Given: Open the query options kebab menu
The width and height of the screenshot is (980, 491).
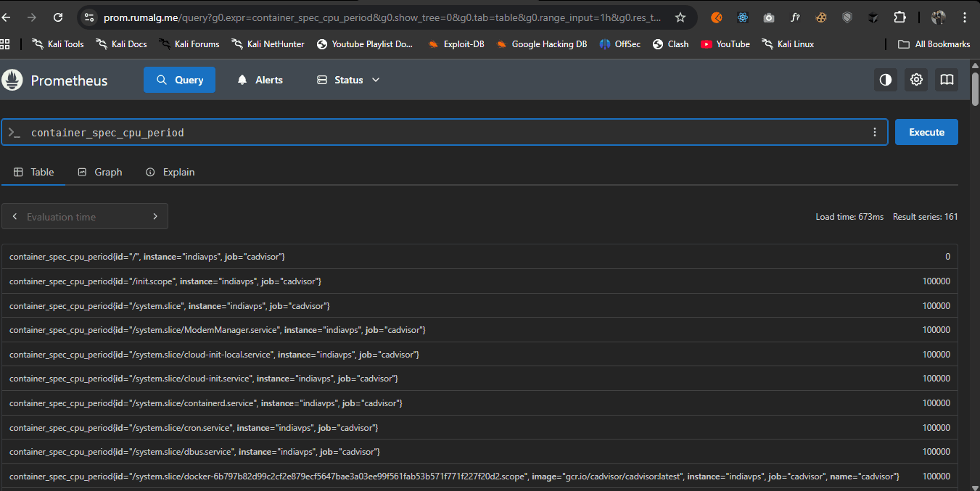Looking at the screenshot, I should [x=874, y=132].
